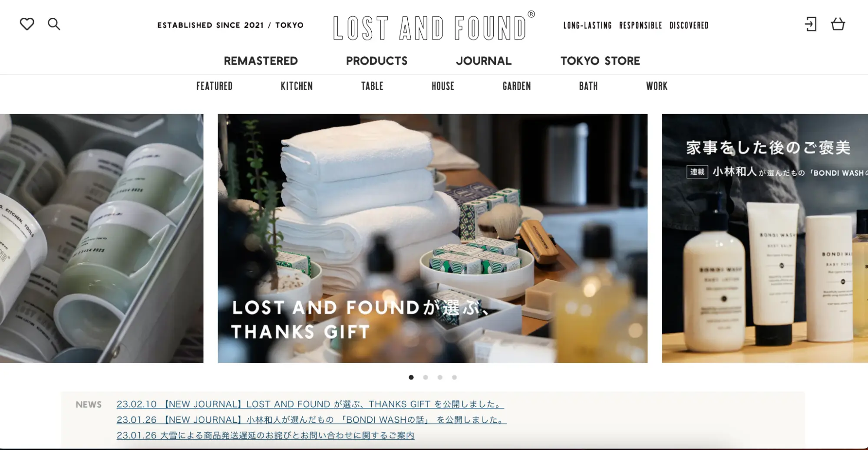Select the first carousel dot
Screen dimensions: 868x450
pyautogui.click(x=411, y=377)
